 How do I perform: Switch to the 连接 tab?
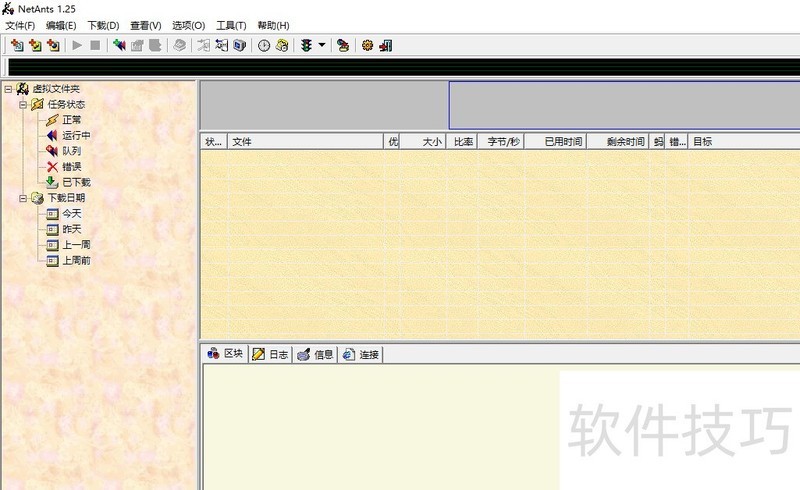tap(361, 354)
